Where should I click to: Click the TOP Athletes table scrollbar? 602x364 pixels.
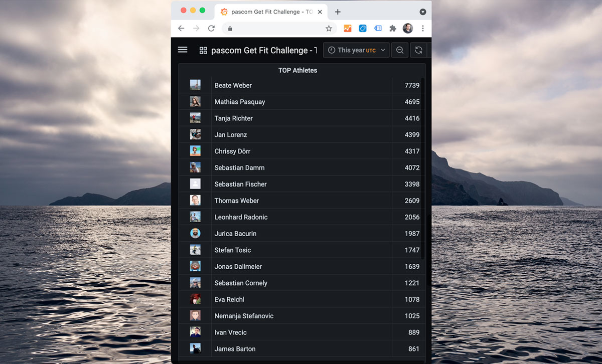point(423,168)
